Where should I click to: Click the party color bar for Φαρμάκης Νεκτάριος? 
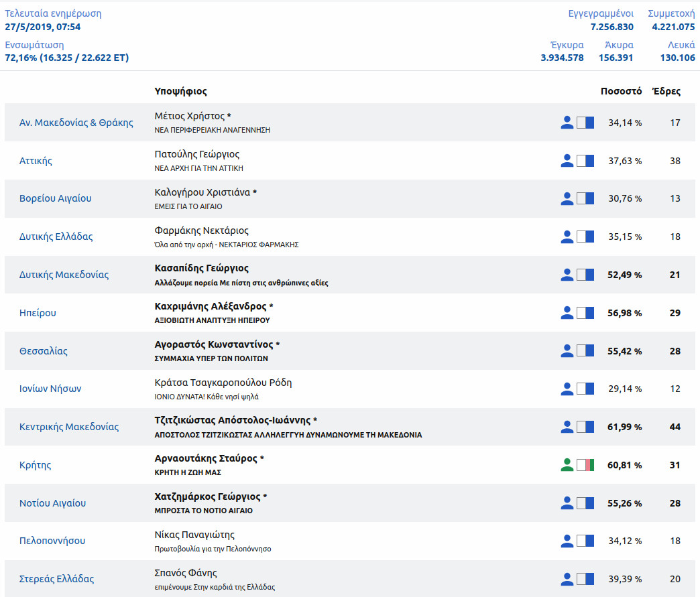(585, 237)
